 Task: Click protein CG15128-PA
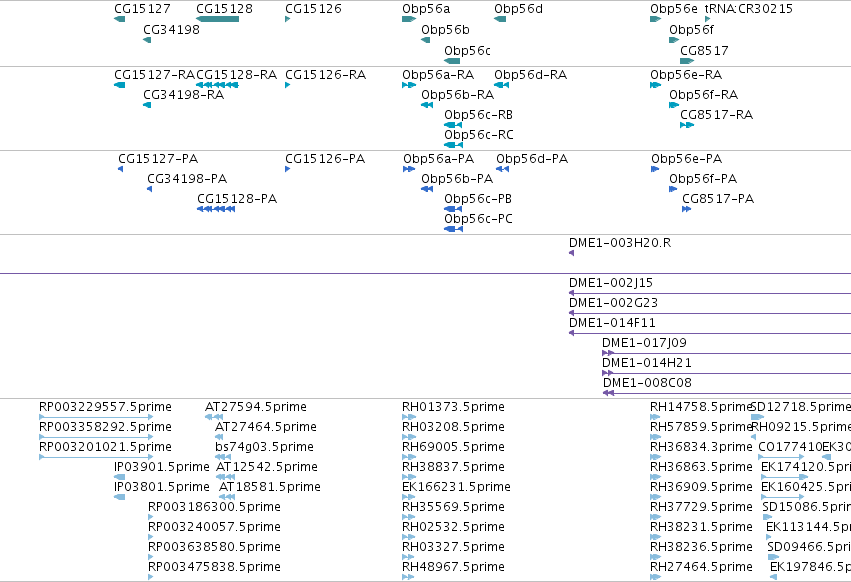point(237,199)
